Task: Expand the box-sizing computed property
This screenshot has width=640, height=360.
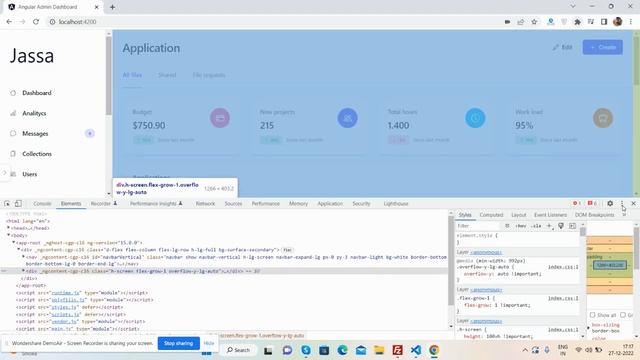Action: 589,328
